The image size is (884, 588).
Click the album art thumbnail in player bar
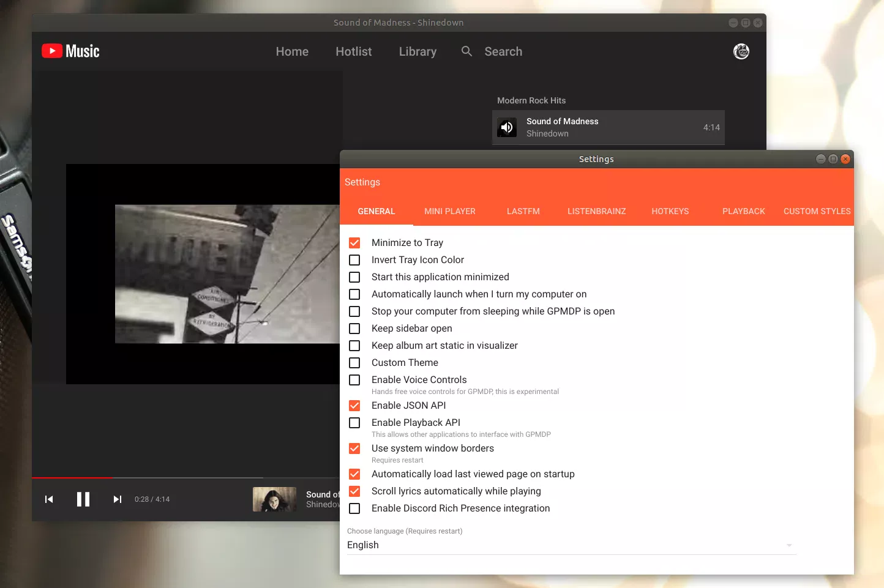click(x=274, y=499)
